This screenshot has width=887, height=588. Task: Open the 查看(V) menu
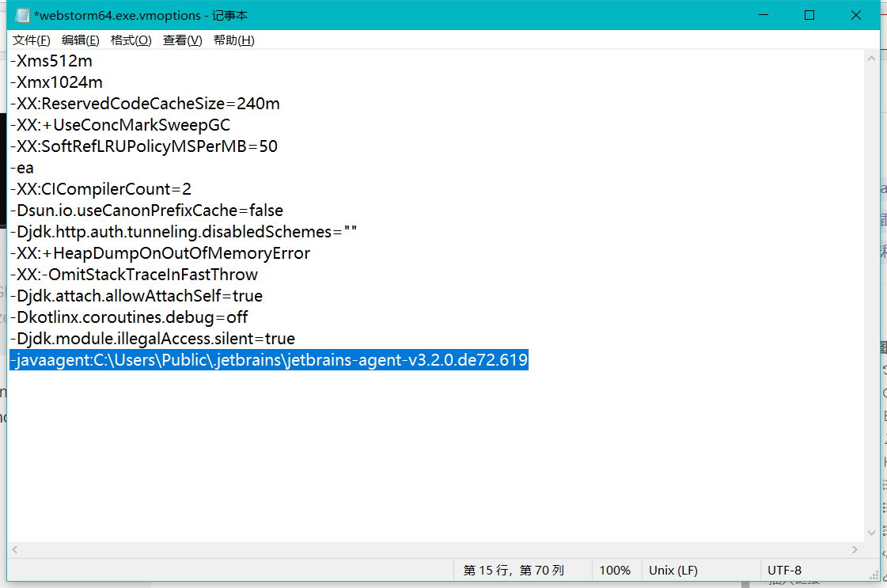pyautogui.click(x=180, y=40)
